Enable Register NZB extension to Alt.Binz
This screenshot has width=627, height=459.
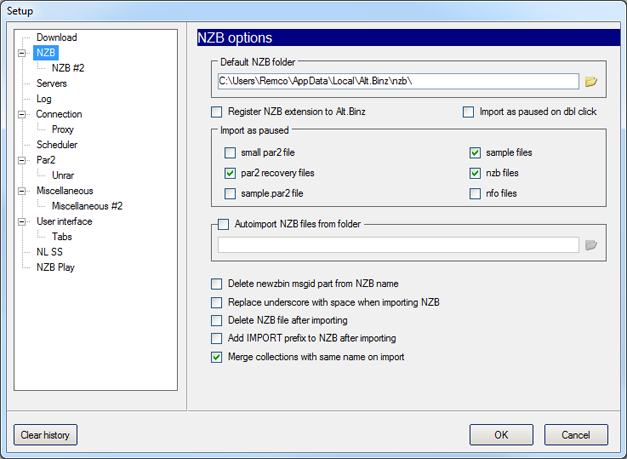pyautogui.click(x=216, y=112)
